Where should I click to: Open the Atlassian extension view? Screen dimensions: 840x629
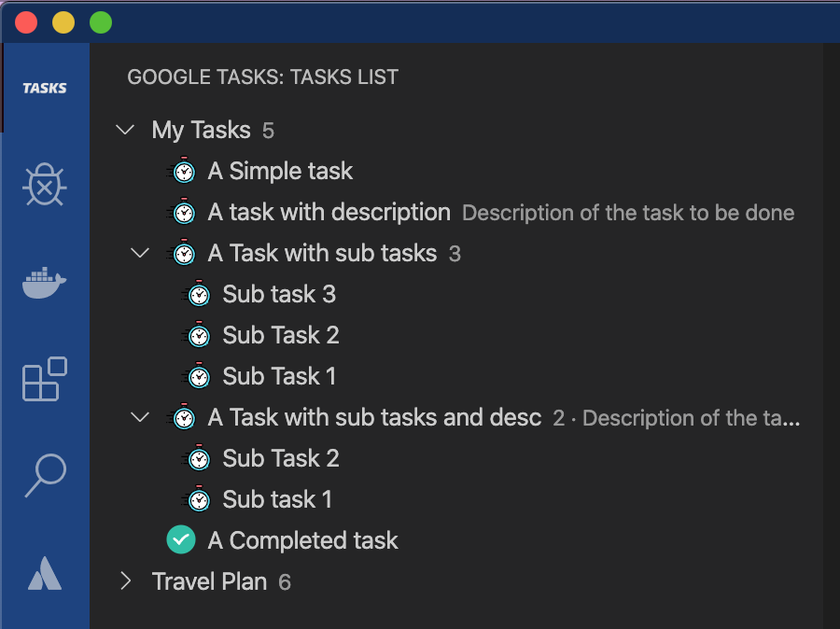44,574
